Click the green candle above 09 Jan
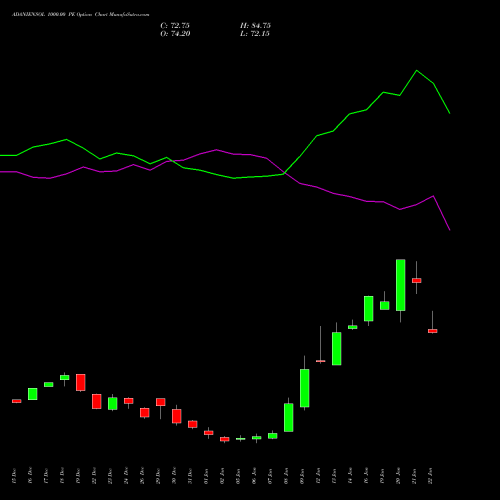500x500 pixels. 305,388
